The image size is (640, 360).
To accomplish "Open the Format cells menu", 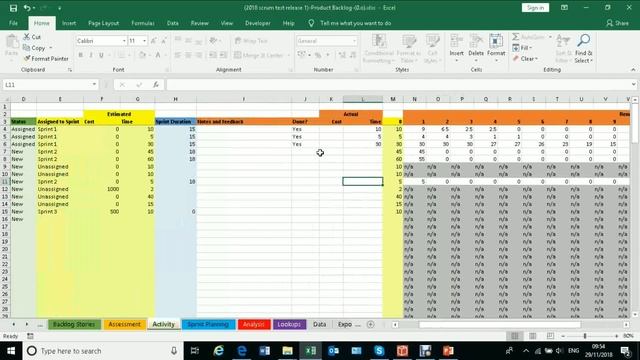I will click(x=496, y=48).
